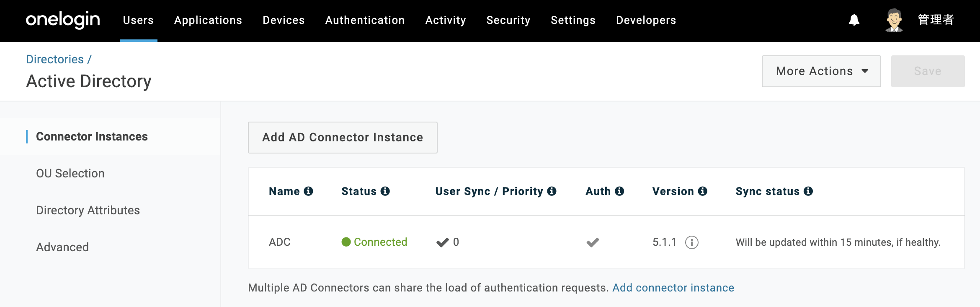Click the info icon beside Status column
The height and width of the screenshot is (307, 980).
(x=385, y=191)
